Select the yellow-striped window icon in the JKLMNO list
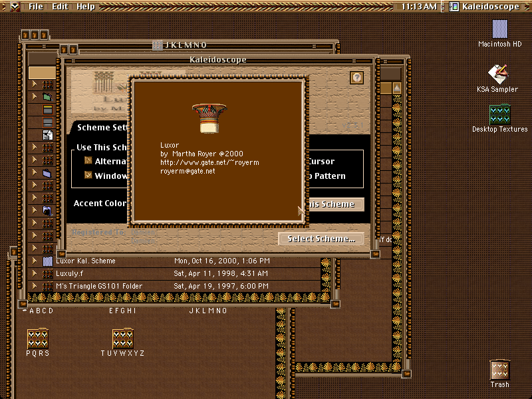This screenshot has height=399, width=532. [x=48, y=110]
